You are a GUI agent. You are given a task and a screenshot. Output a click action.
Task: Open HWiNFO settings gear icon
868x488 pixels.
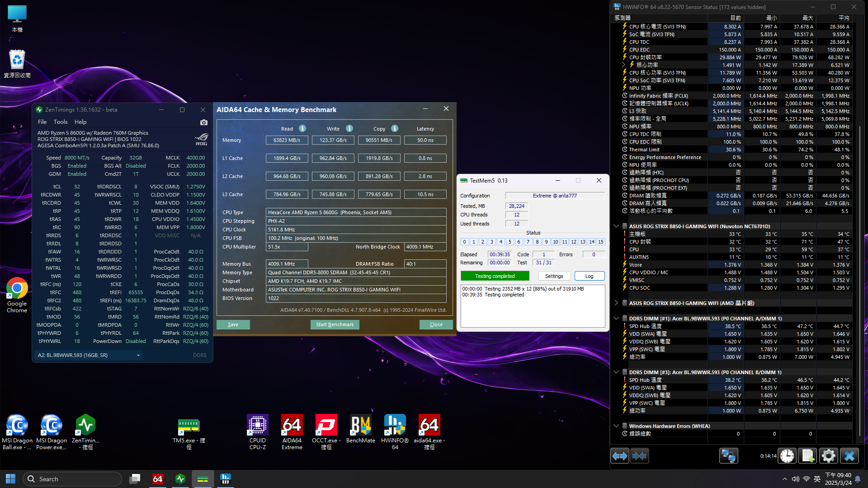click(828, 456)
